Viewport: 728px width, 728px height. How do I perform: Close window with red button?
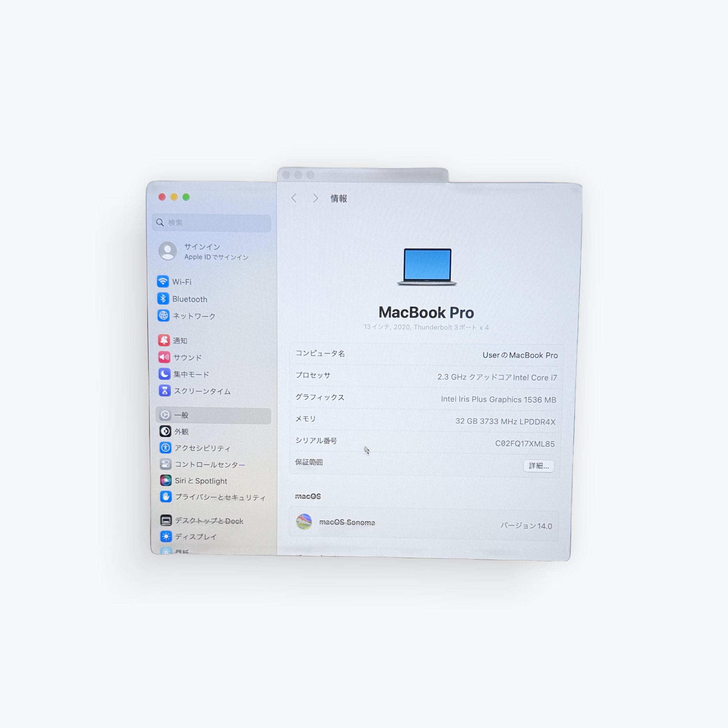pyautogui.click(x=162, y=197)
